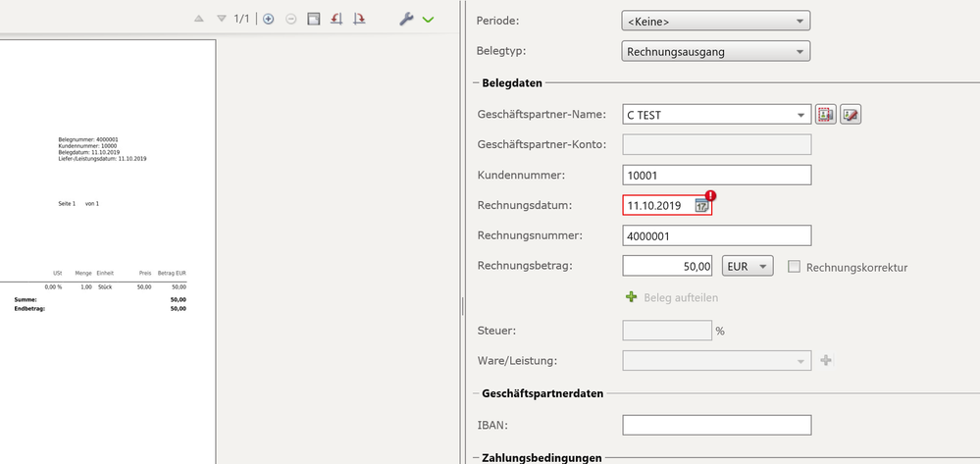Open the business partner selection icon

click(826, 115)
